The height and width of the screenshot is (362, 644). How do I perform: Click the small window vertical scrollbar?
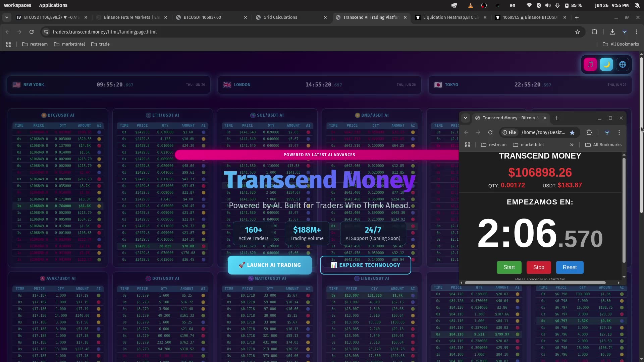tap(624, 210)
